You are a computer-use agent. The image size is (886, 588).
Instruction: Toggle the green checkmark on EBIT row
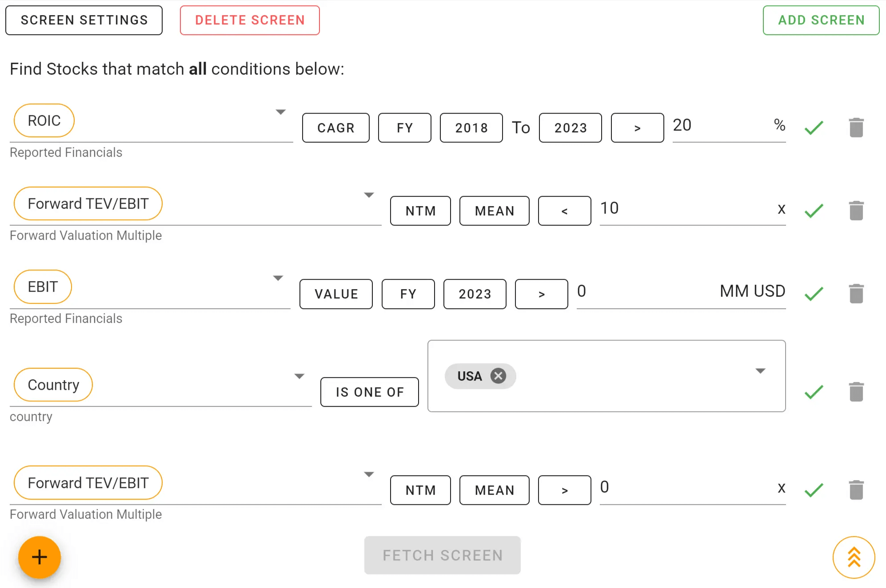point(814,294)
